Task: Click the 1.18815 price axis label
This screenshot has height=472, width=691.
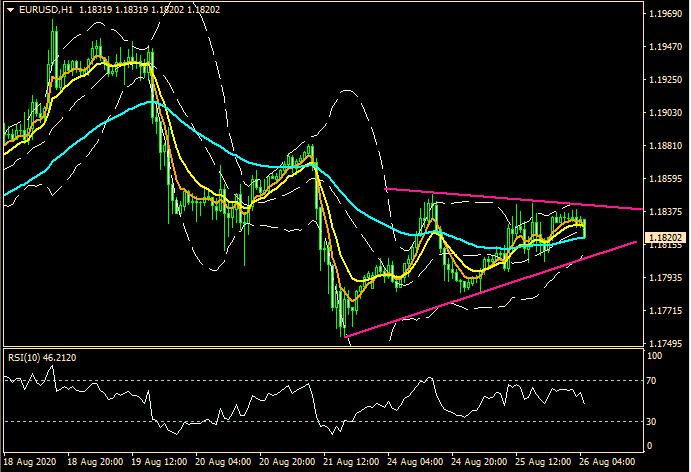Action: pyautogui.click(x=665, y=145)
